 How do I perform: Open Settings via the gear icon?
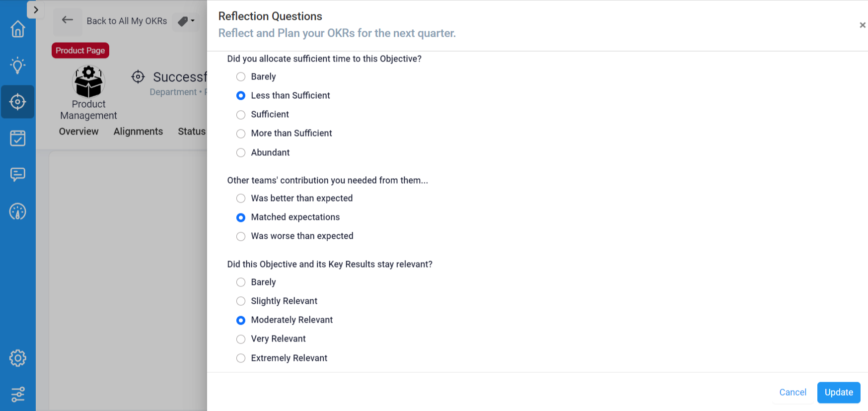18,358
